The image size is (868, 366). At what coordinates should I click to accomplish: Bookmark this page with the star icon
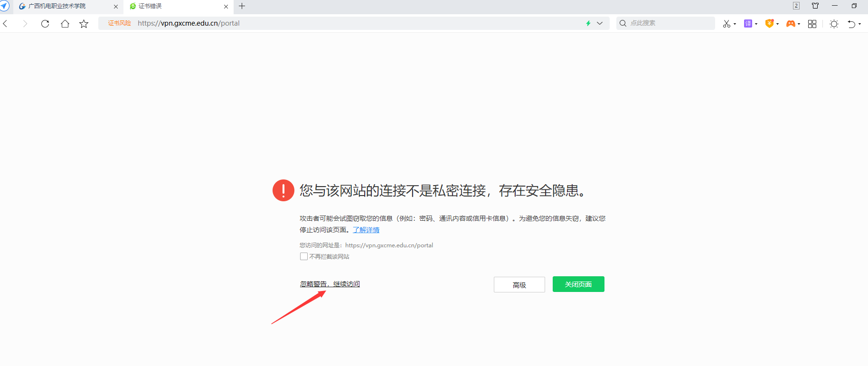(84, 24)
